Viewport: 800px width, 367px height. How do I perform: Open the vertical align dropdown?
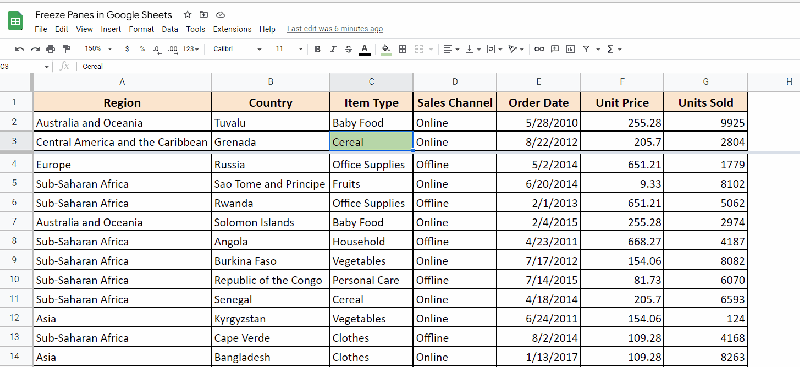coord(473,49)
